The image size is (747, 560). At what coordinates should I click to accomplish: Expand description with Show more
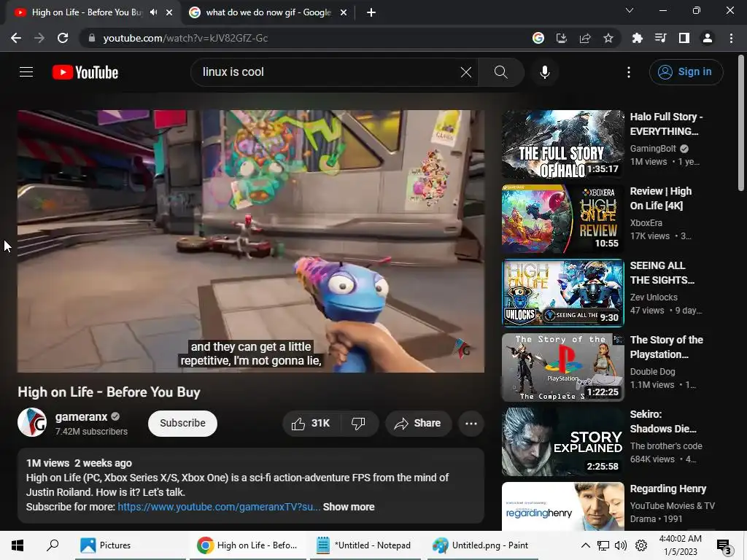348,507
